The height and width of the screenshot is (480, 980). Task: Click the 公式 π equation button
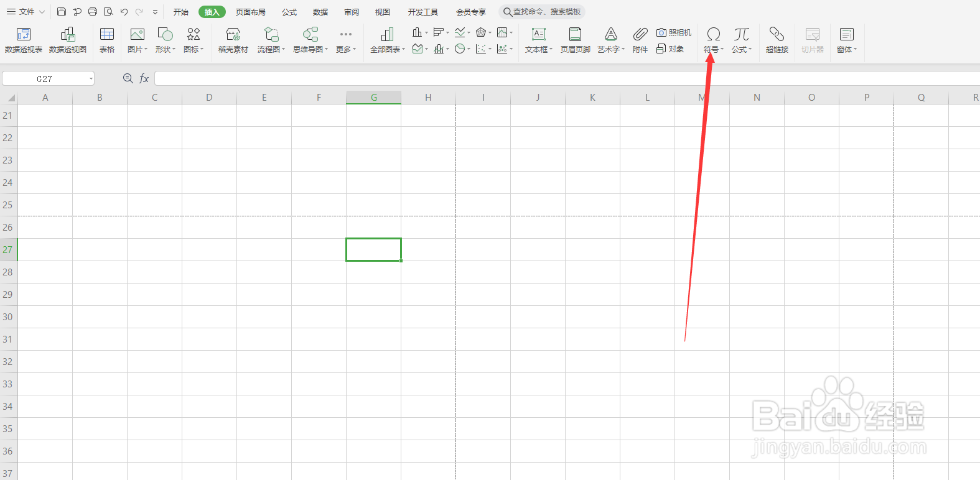click(x=742, y=40)
